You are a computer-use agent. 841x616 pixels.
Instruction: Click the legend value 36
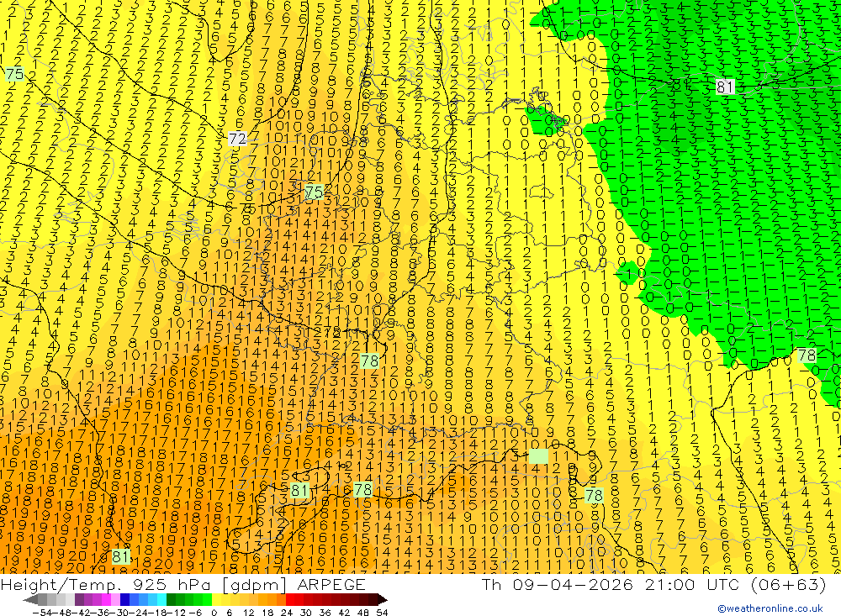coord(325,612)
